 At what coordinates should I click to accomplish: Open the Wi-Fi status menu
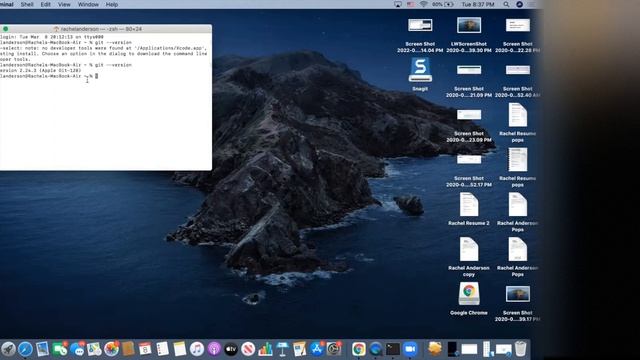[x=423, y=4]
